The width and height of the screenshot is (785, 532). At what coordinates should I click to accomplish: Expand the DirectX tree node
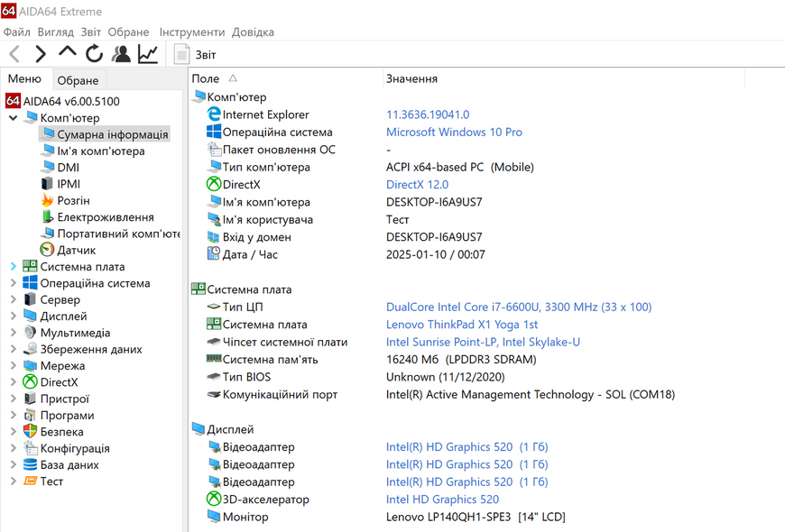[14, 382]
